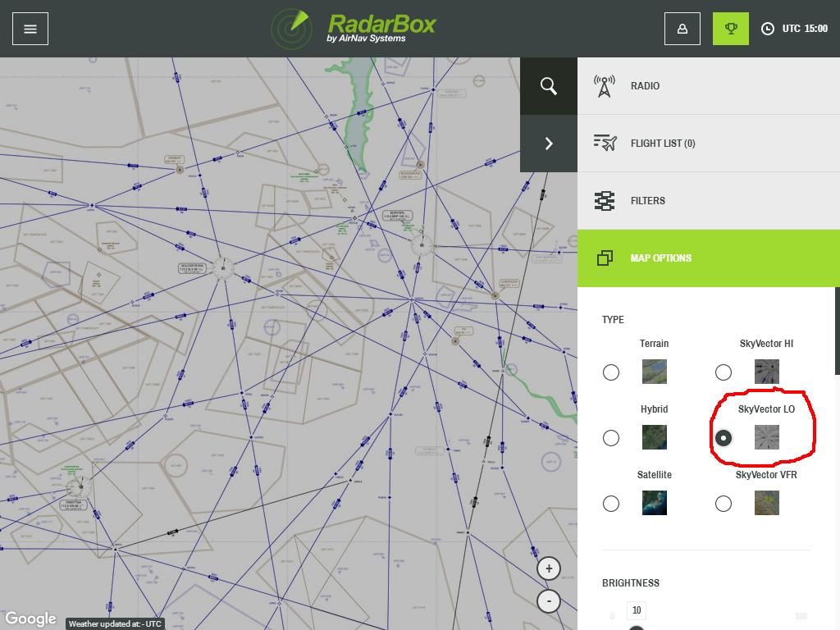Click the SkyVector VFR thumbnail
The image size is (840, 630).
pyautogui.click(x=767, y=503)
